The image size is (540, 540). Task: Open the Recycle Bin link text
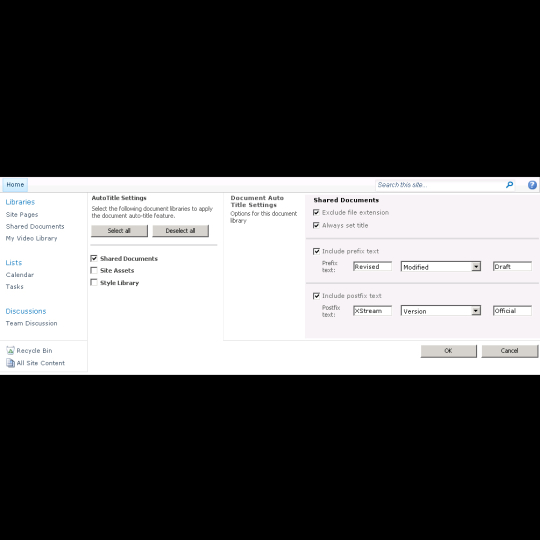pos(34,351)
